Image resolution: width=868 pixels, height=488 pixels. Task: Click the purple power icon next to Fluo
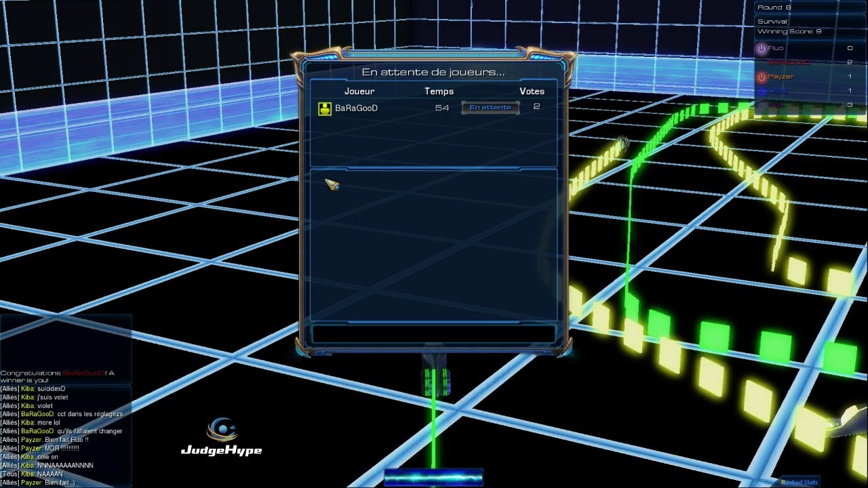point(761,49)
